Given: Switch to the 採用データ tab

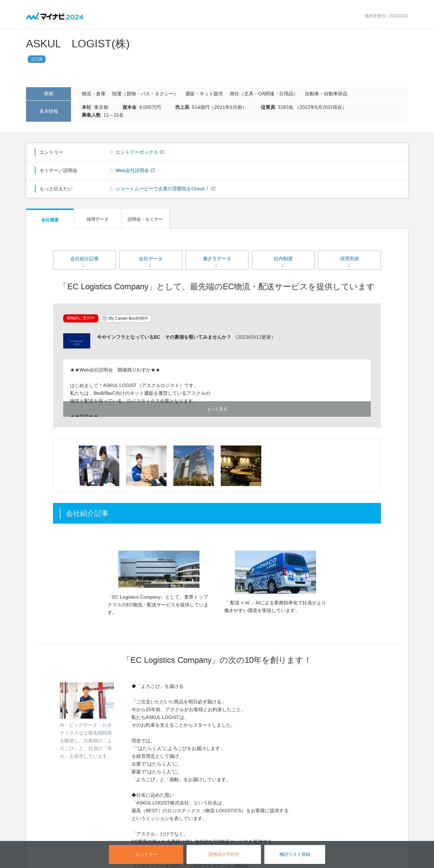Looking at the screenshot, I should 97,219.
